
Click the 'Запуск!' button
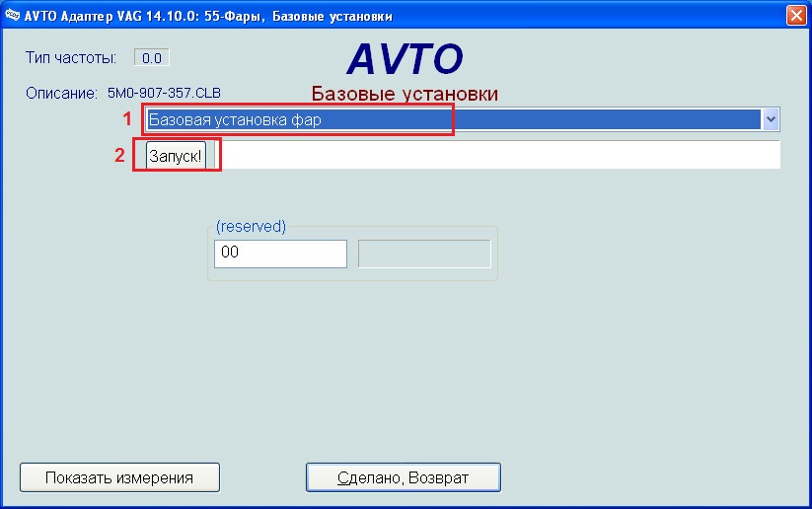coord(176,156)
